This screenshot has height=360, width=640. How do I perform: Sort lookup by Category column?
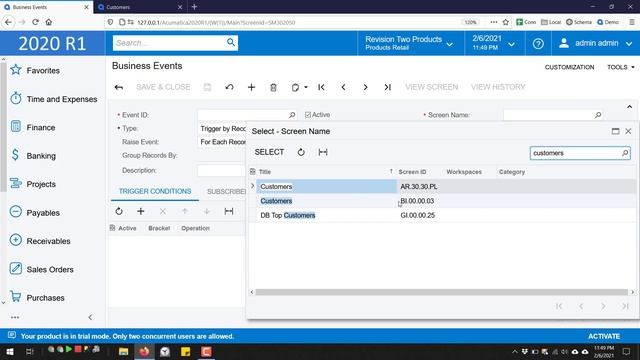point(512,172)
